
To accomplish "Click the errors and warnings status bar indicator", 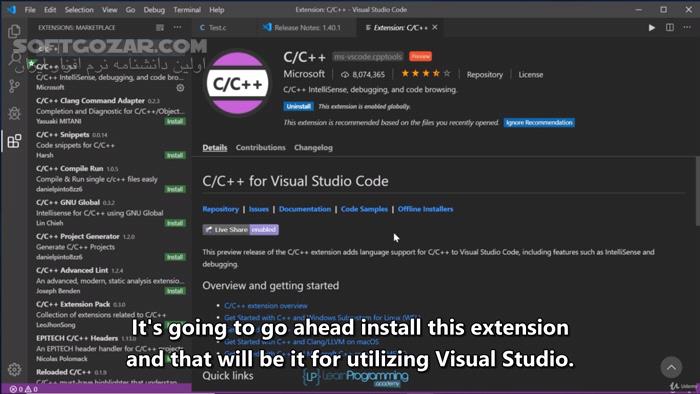I will pyautogui.click(x=24, y=389).
